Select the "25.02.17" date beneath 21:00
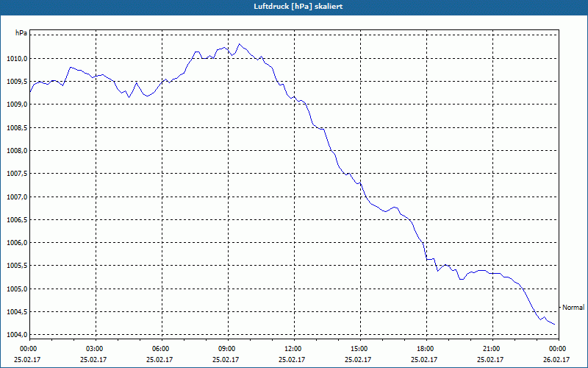The image size is (588, 368). (490, 359)
